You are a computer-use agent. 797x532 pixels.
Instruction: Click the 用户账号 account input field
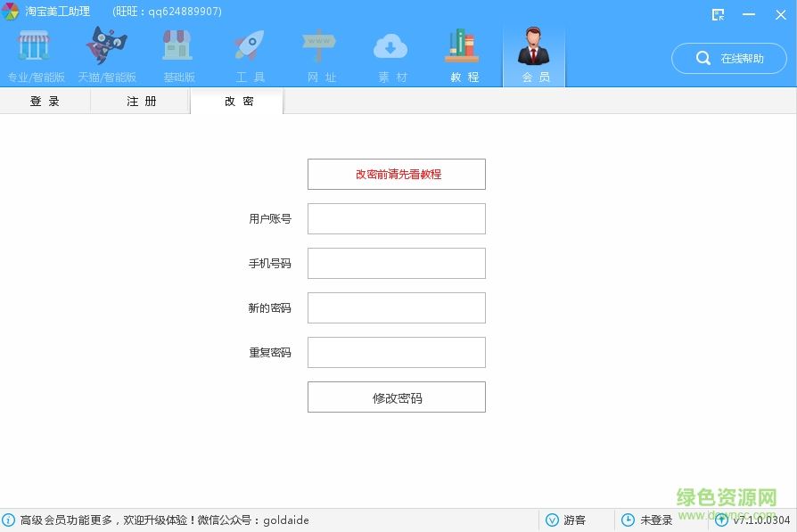click(x=396, y=218)
